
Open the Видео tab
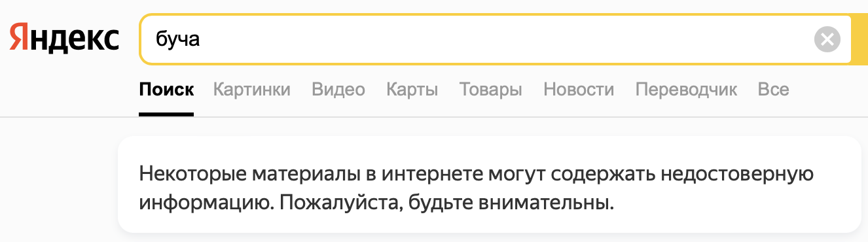(338, 90)
